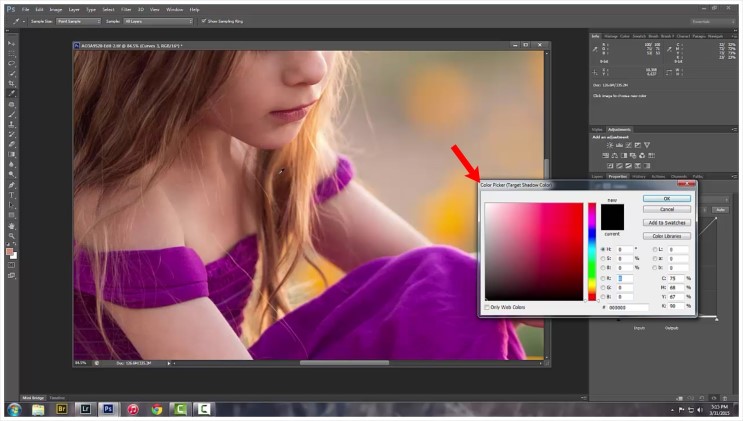Click the vertical hue slider strip

tap(591, 250)
